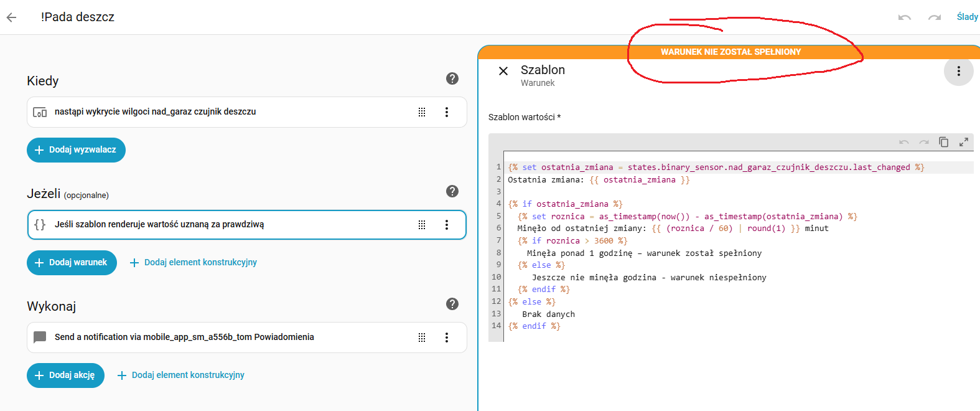Click the Dodaj wyzwalacz button
The width and height of the screenshot is (980, 411).
76,150
